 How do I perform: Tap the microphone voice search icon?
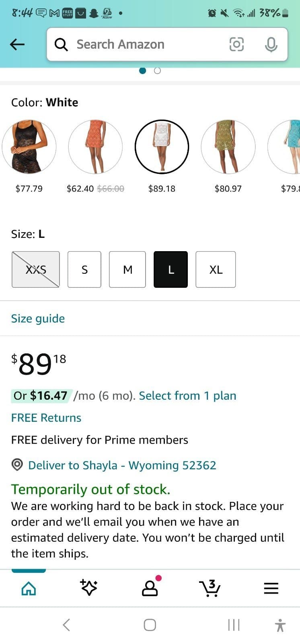pos(271,44)
